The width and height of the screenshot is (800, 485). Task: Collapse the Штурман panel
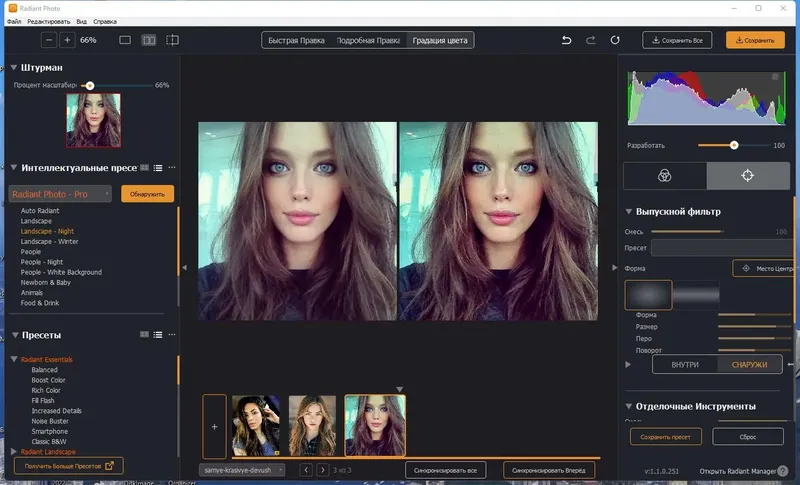click(x=13, y=68)
